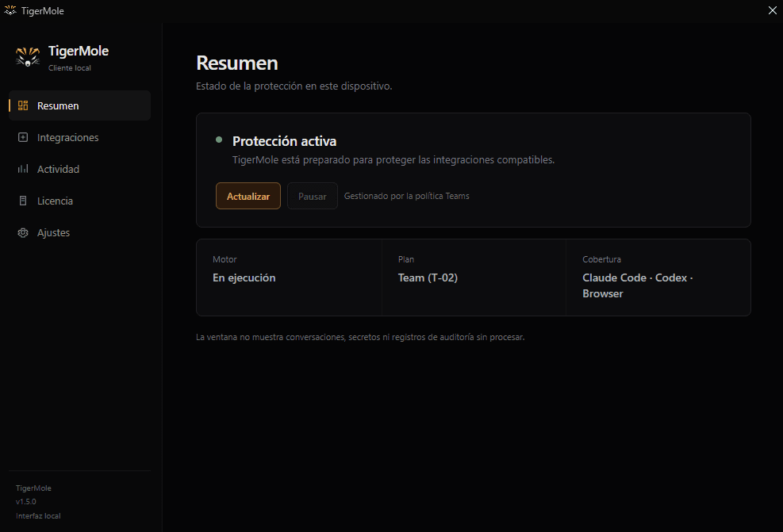Close the TigerMole window
The width and height of the screenshot is (783, 532).
(772, 10)
